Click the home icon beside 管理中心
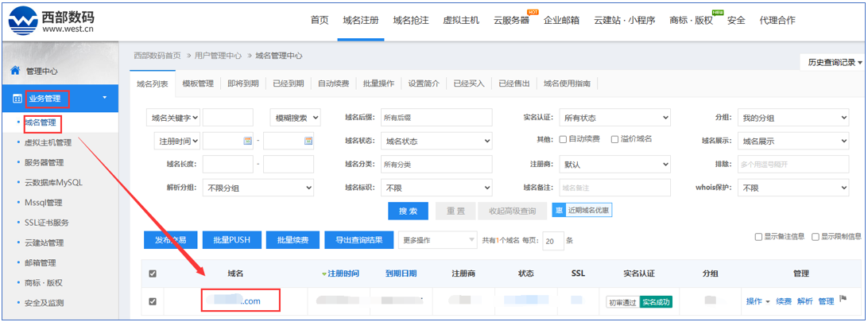This screenshot has width=868, height=322. [14, 70]
